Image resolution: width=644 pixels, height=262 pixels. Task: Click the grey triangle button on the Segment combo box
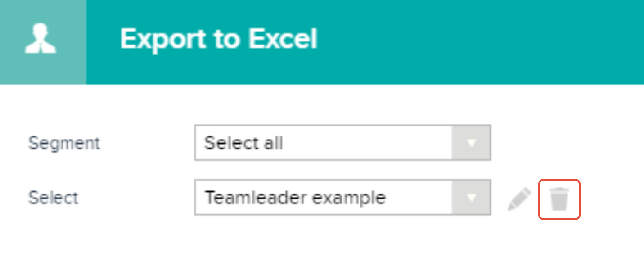[471, 143]
